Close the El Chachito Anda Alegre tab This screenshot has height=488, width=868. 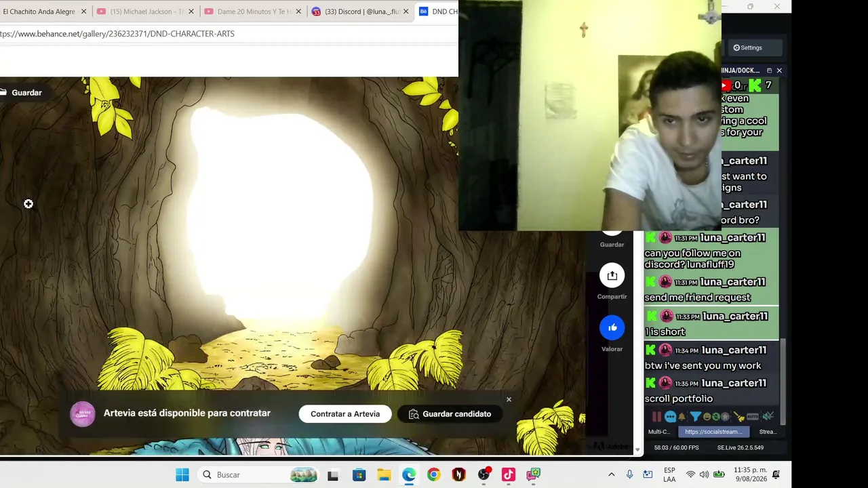point(84,12)
